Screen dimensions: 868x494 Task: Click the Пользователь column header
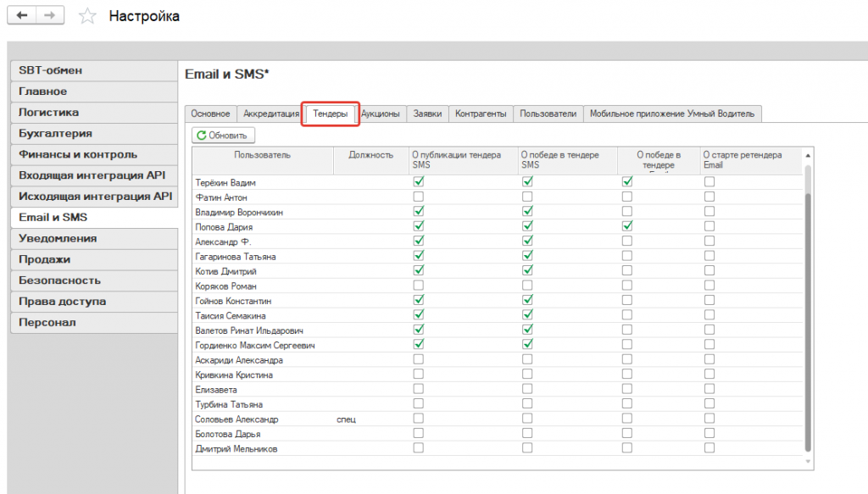click(x=263, y=160)
